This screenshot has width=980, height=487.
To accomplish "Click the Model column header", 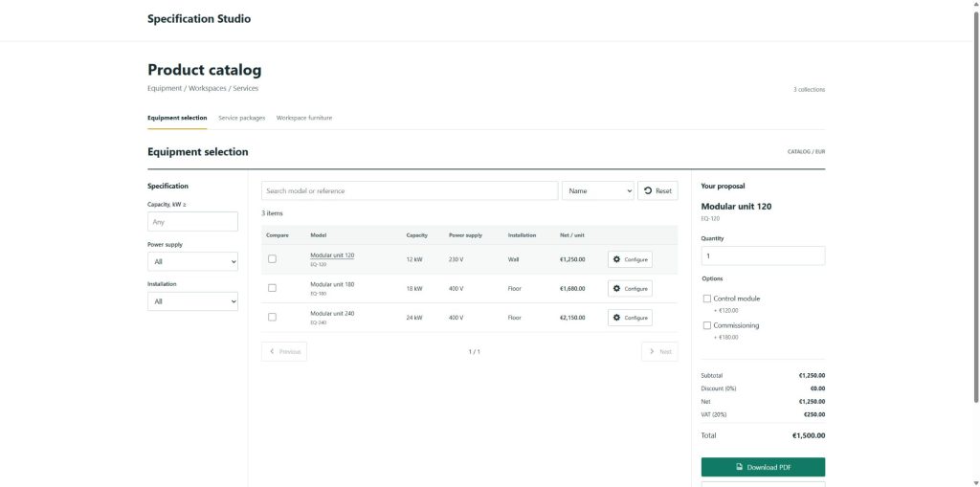I will [x=318, y=235].
